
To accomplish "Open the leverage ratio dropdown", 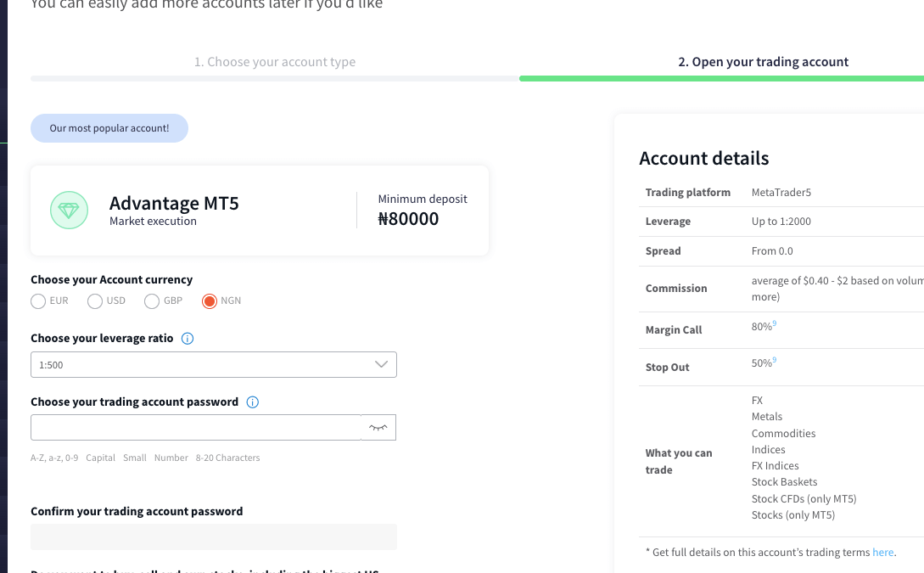I will tap(213, 365).
